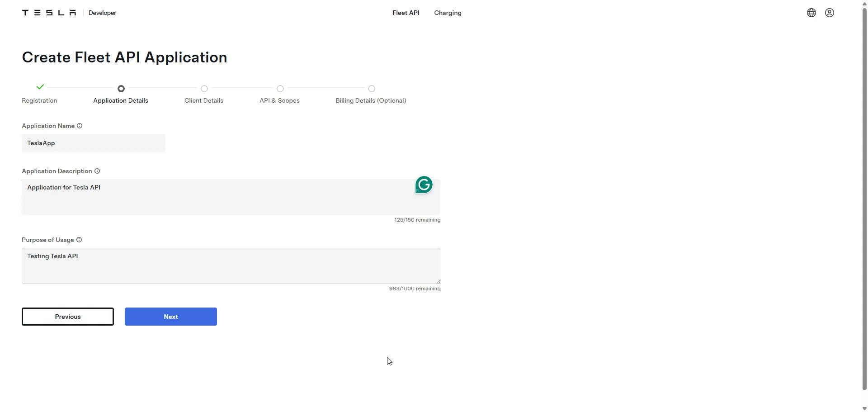The height and width of the screenshot is (412, 868).
Task: Click the green Registration checkmark step
Action: coord(40,87)
